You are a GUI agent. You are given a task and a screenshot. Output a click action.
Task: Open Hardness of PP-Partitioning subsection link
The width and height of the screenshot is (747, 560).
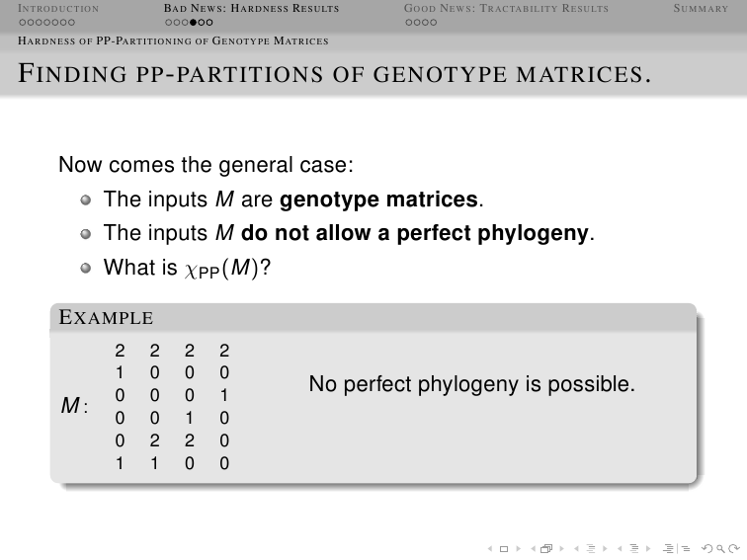click(173, 40)
